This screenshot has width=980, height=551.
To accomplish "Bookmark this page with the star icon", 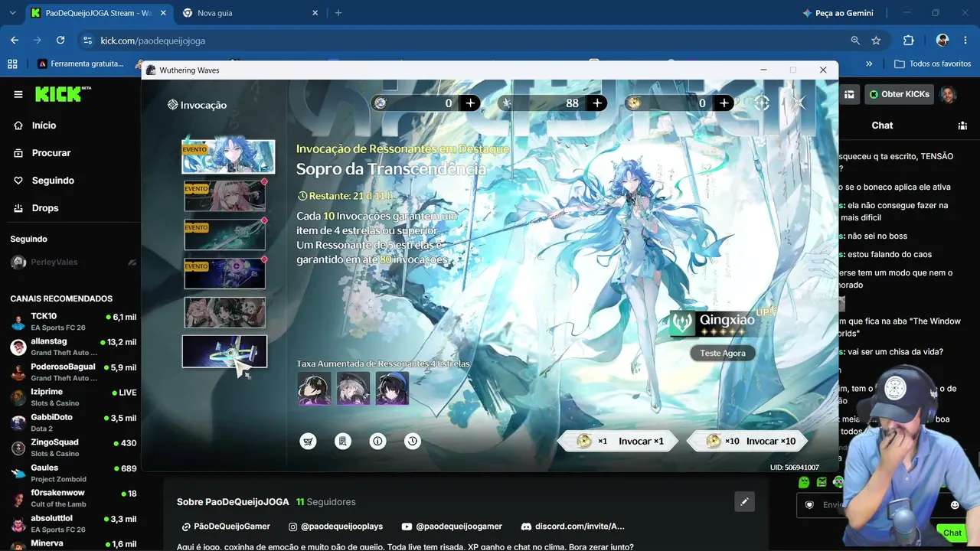I will pyautogui.click(x=876, y=41).
